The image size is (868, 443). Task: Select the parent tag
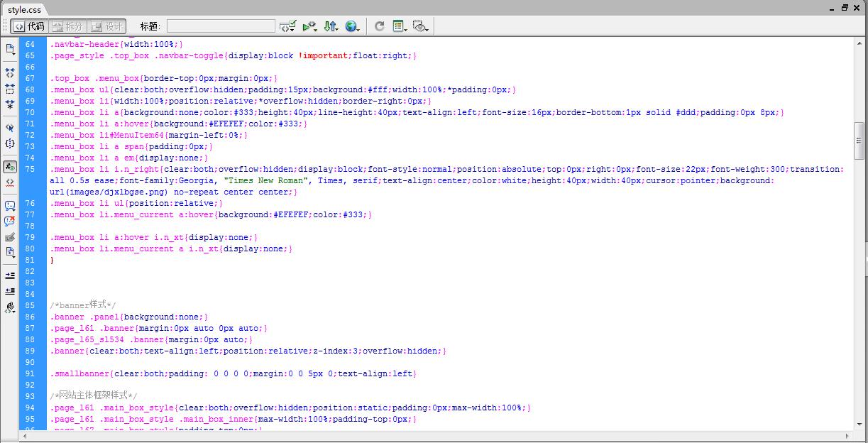coord(10,128)
